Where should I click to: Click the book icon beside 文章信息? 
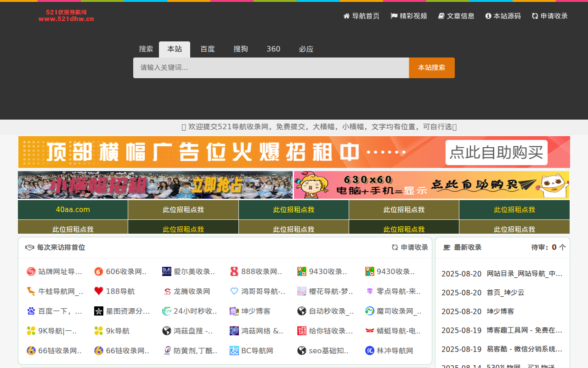pos(441,16)
